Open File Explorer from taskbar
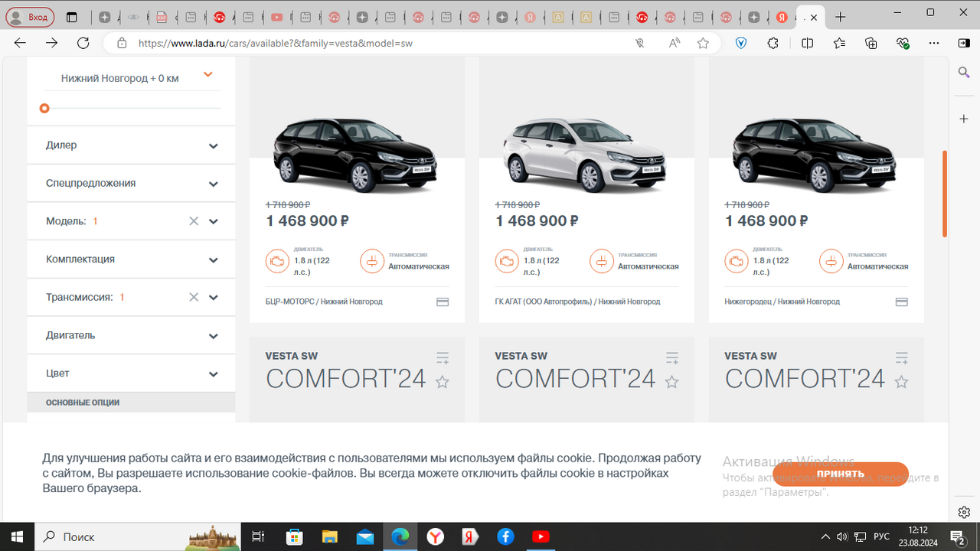980x551 pixels. [x=329, y=537]
